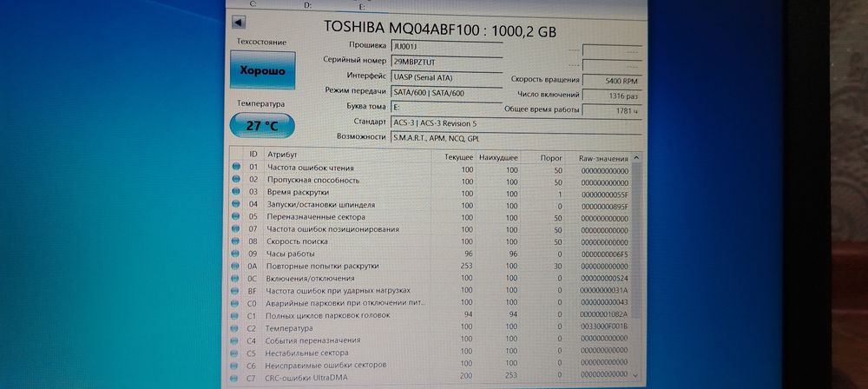
Task: Click the Режим передачи field SATA/600
Action: pyautogui.click(x=447, y=93)
